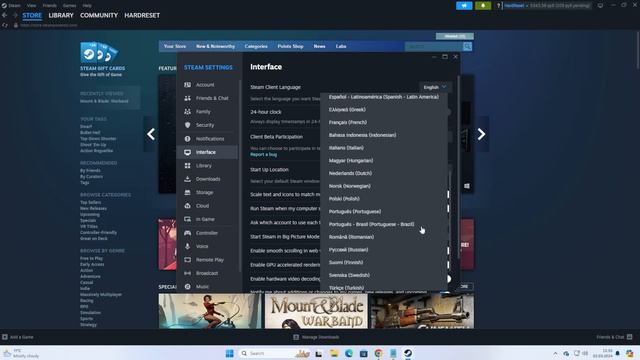The height and width of the screenshot is (360, 640).
Task: Select the Family icon in Steam Settings
Action: [x=187, y=111]
